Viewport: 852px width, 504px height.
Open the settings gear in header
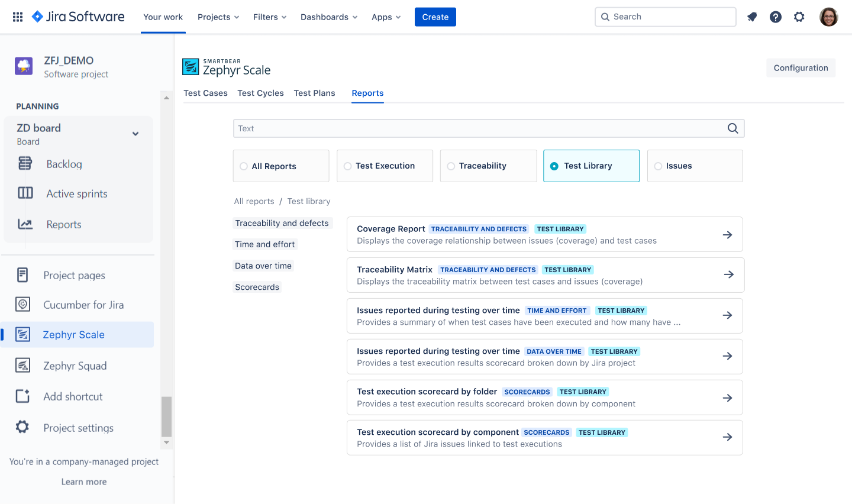(x=799, y=17)
